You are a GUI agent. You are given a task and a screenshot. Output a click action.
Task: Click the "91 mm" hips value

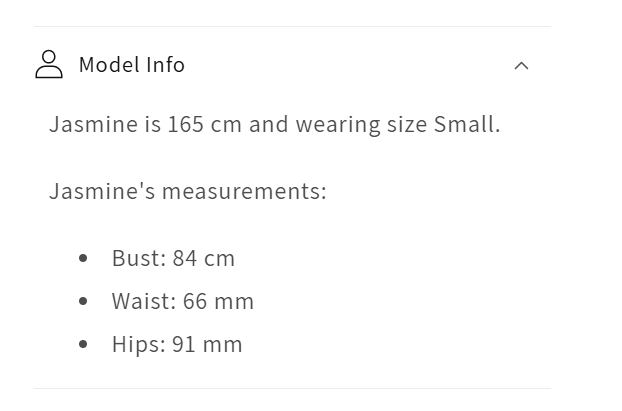(207, 344)
